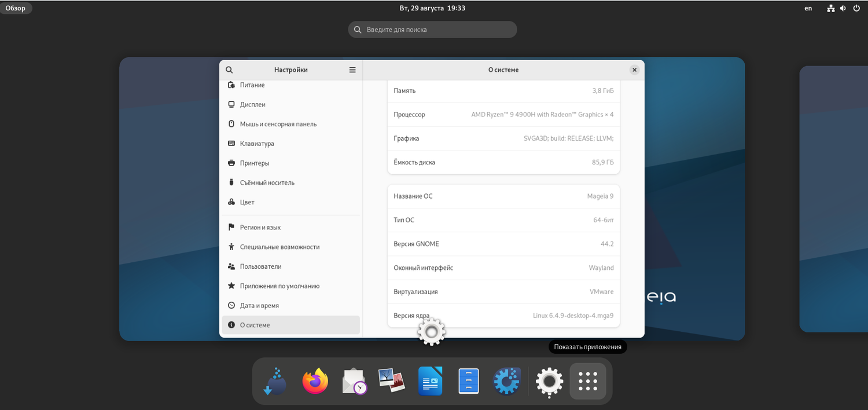Click the Settings gear badge on window thumbnail
The height and width of the screenshot is (410, 868).
coord(431,332)
